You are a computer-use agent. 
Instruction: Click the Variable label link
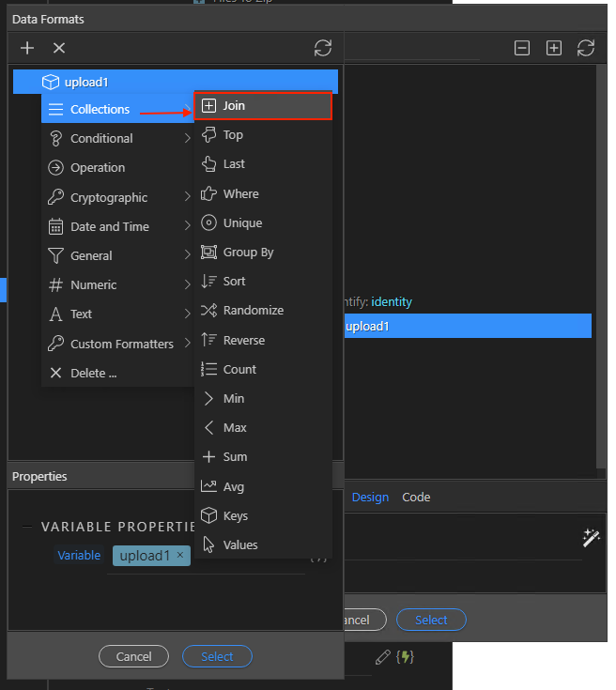[79, 556]
